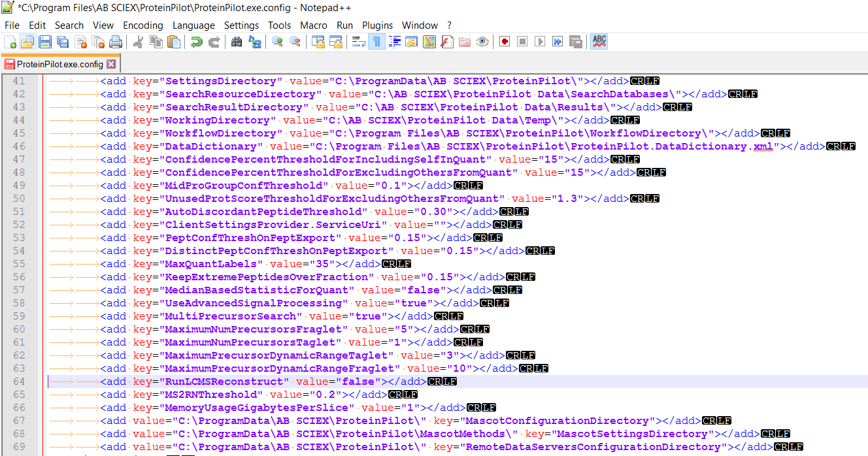
Task: Toggle the ABC spell check
Action: click(x=599, y=42)
